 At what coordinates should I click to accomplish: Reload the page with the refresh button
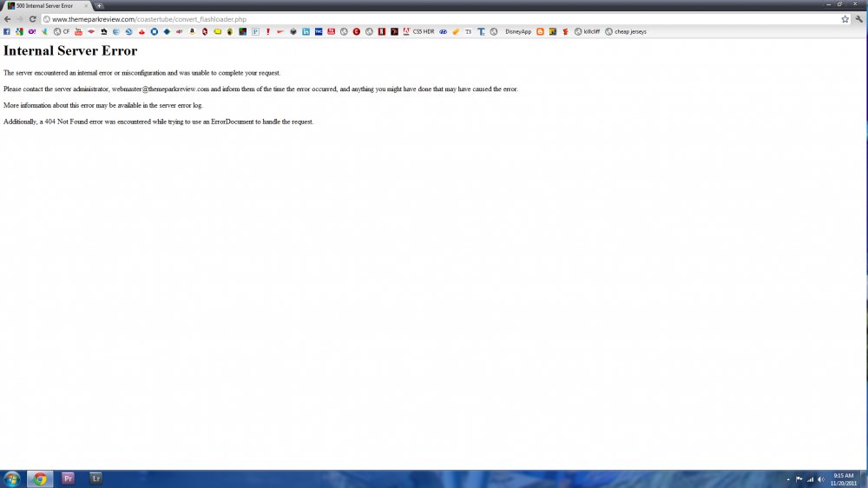[x=32, y=19]
